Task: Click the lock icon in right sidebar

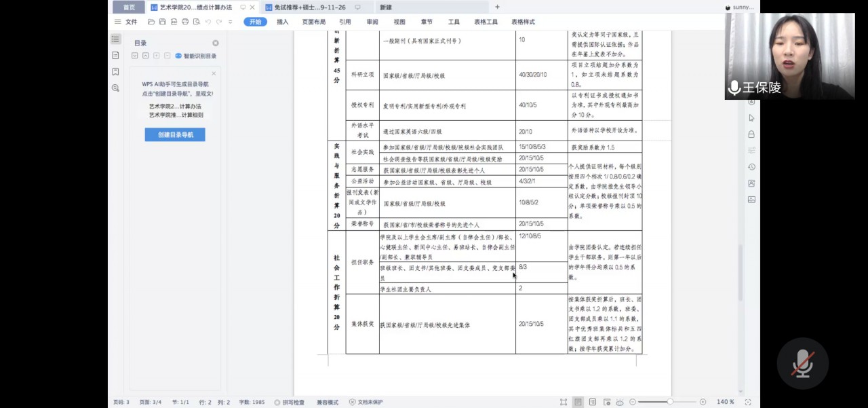Action: [751, 134]
